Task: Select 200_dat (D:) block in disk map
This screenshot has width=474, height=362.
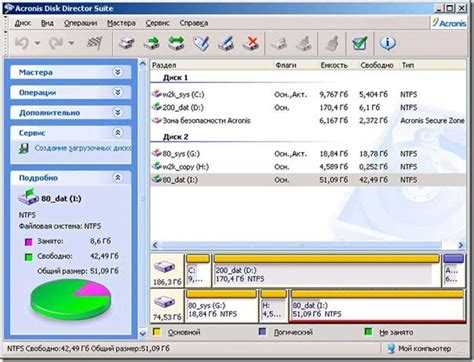Action: click(327, 270)
